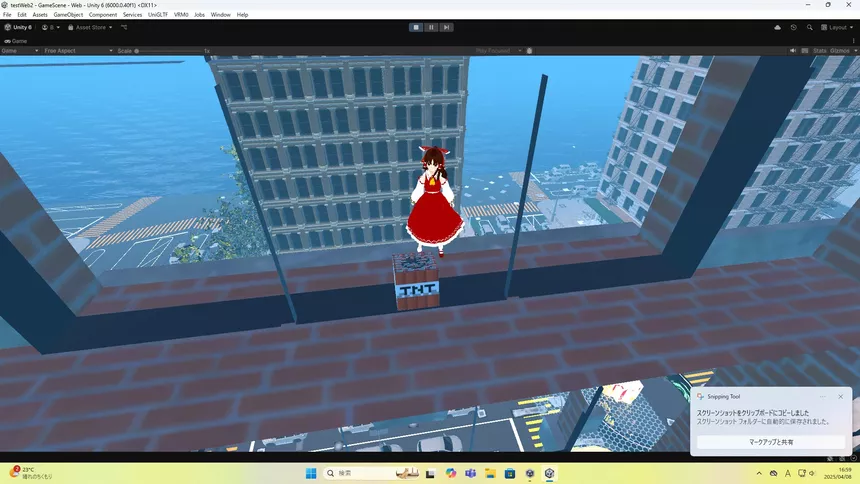Adjust the Scale slider handle
The width and height of the screenshot is (860, 484).
pyautogui.click(x=137, y=50)
